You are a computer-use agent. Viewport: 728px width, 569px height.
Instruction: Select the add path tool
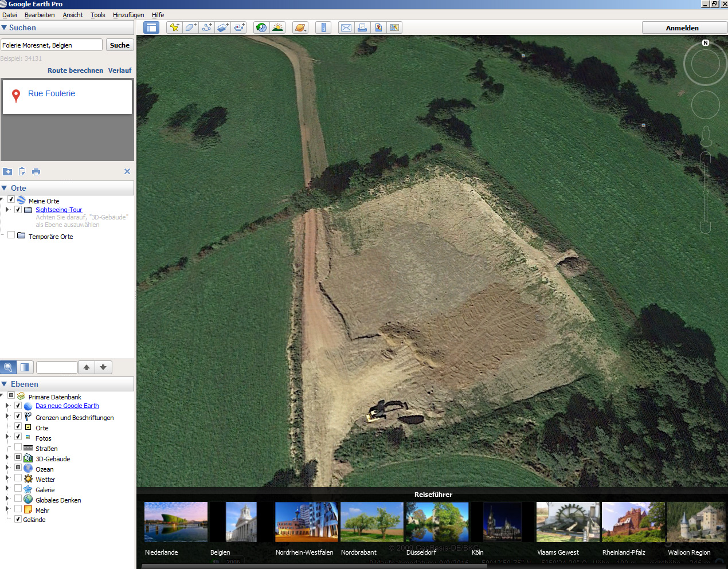(206, 28)
